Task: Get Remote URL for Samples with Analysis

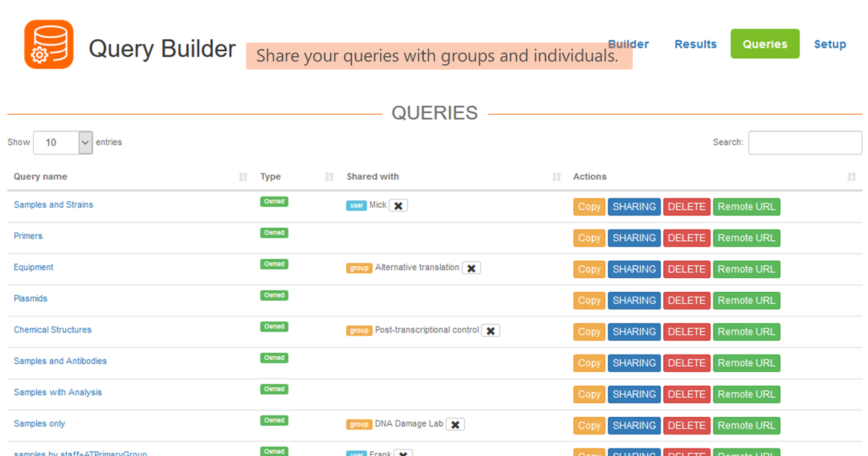Action: pyautogui.click(x=746, y=394)
